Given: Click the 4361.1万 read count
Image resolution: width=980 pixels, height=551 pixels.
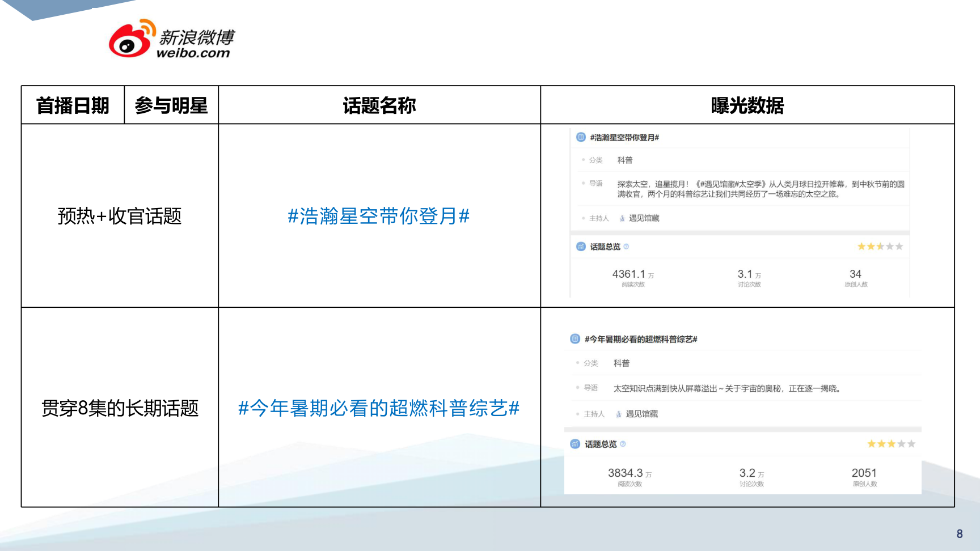Looking at the screenshot, I should point(633,274).
